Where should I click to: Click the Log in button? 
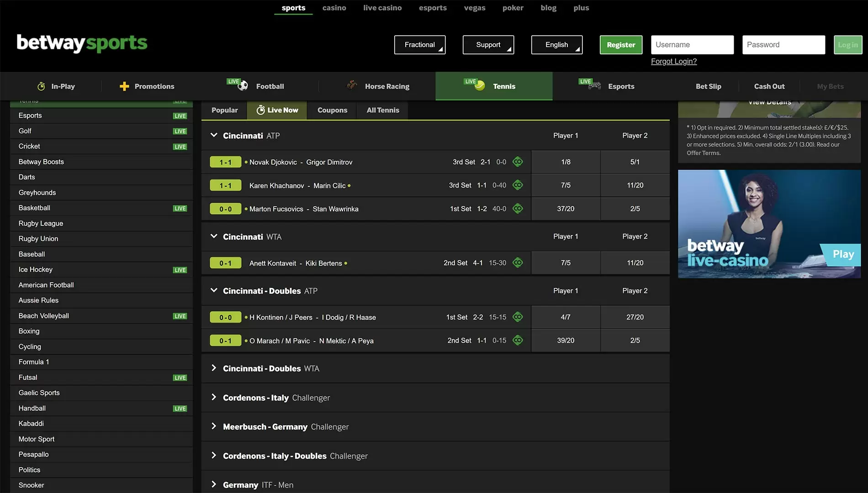[848, 45]
